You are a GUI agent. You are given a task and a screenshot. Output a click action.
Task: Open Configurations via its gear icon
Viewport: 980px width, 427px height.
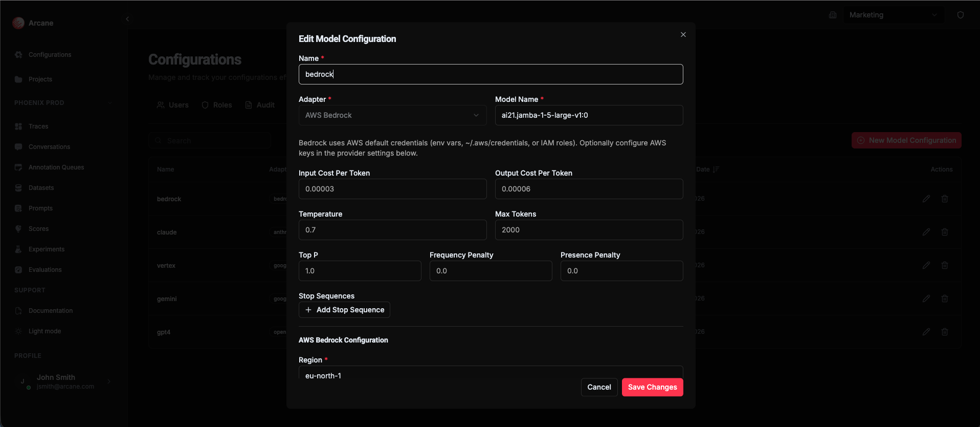click(x=18, y=55)
